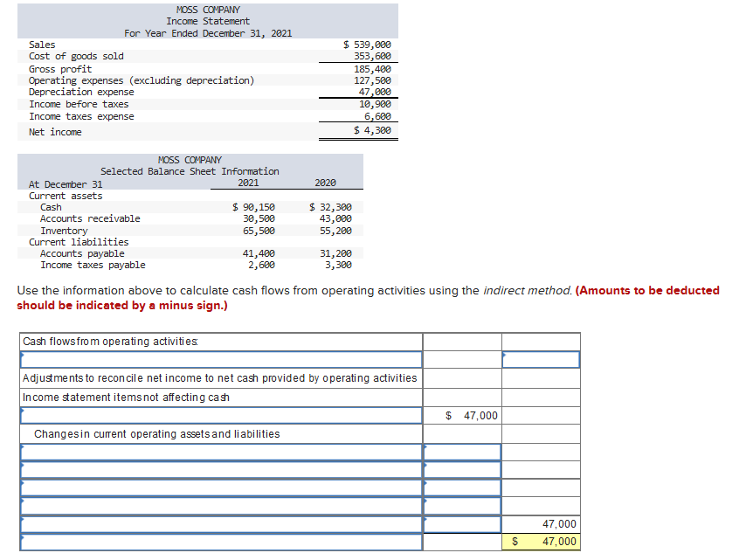Click the 47,000 subtotal cell above the yellow total
The image size is (753, 560).
(541, 524)
